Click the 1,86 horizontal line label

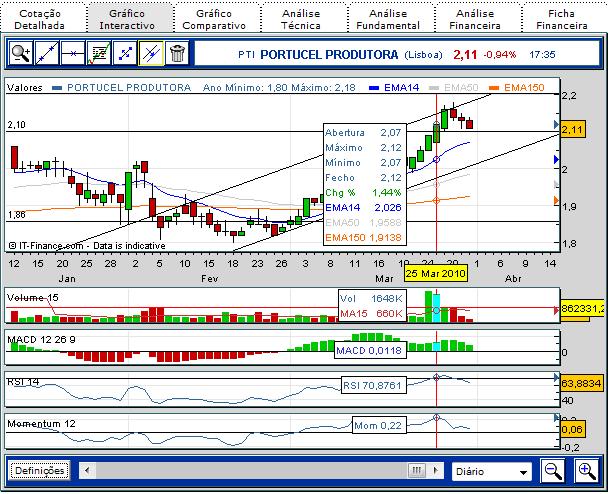[x=16, y=214]
